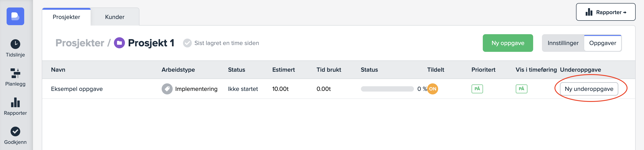This screenshot has width=644, height=150.
Task: Click the purple Prosjekt 1 folder icon
Action: pyautogui.click(x=119, y=43)
